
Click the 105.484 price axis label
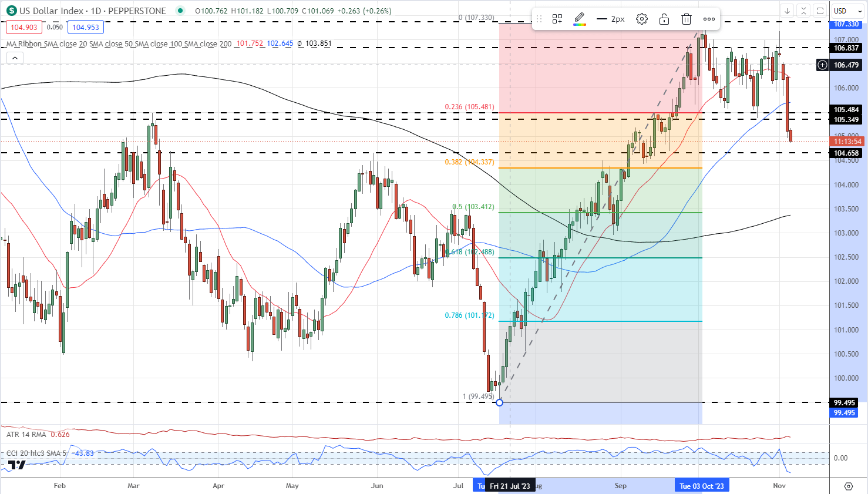[x=846, y=110]
